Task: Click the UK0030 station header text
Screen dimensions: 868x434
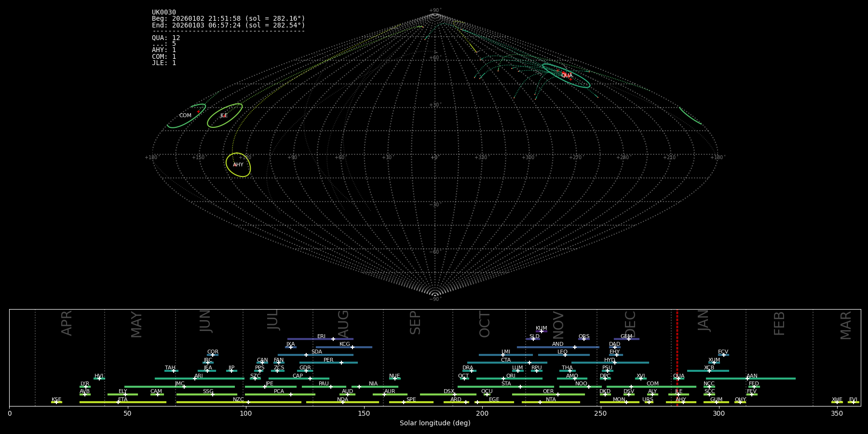Action: point(164,13)
